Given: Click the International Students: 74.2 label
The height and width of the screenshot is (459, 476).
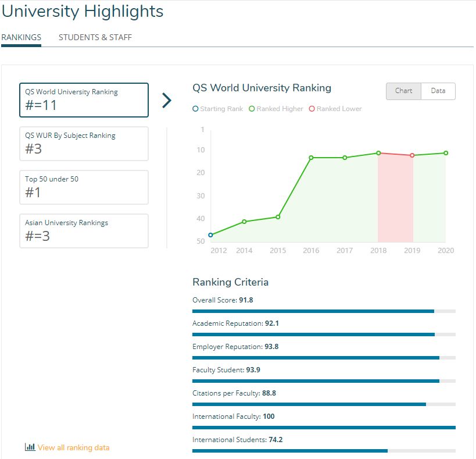Looking at the screenshot, I should [237, 440].
